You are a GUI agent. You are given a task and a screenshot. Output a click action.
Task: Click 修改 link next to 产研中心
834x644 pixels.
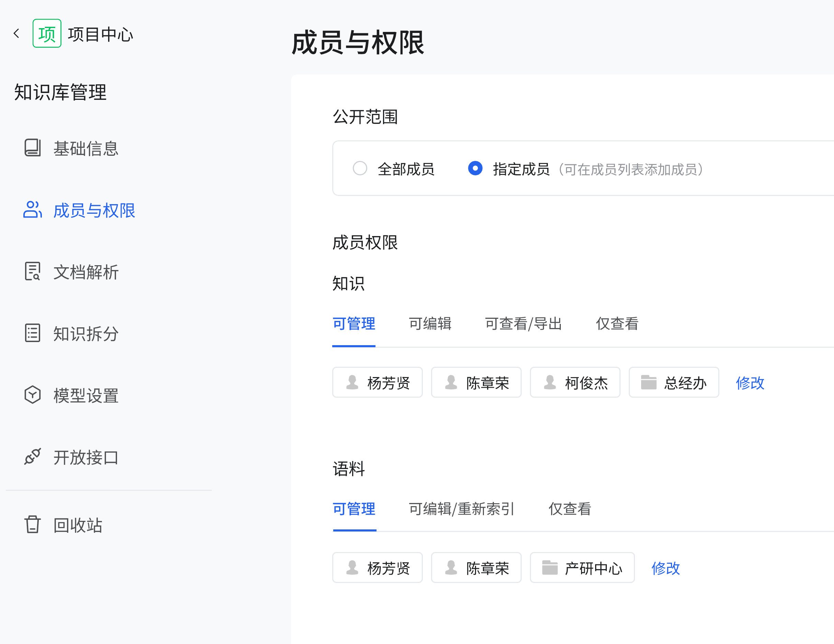pos(665,568)
